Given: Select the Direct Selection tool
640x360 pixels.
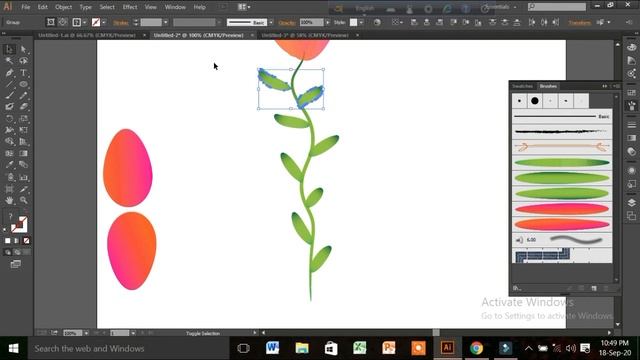Looking at the screenshot, I should point(24,49).
